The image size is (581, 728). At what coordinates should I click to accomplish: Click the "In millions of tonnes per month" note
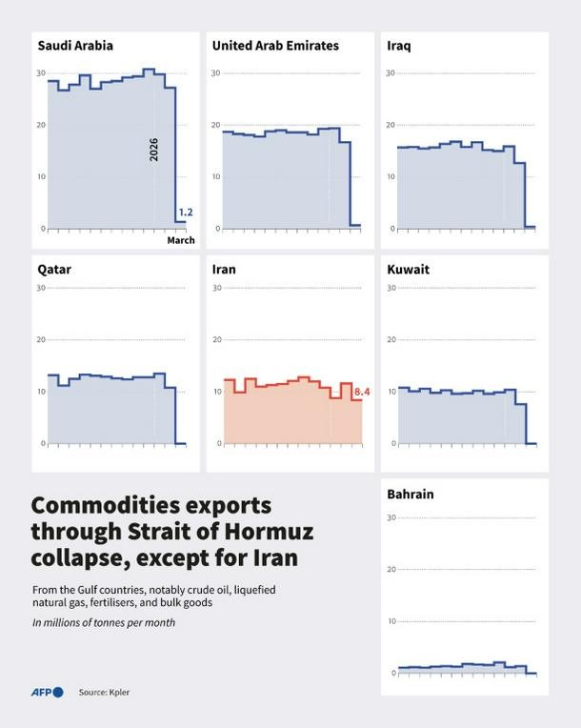[104, 623]
